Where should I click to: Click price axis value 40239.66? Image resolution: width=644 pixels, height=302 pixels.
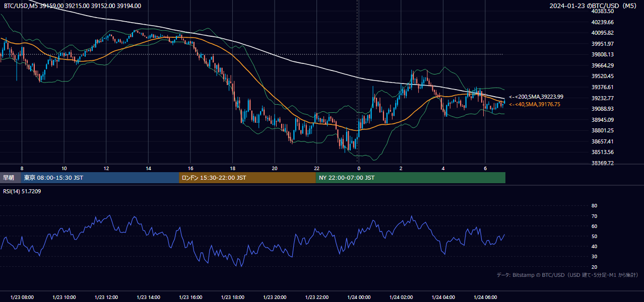click(x=603, y=22)
